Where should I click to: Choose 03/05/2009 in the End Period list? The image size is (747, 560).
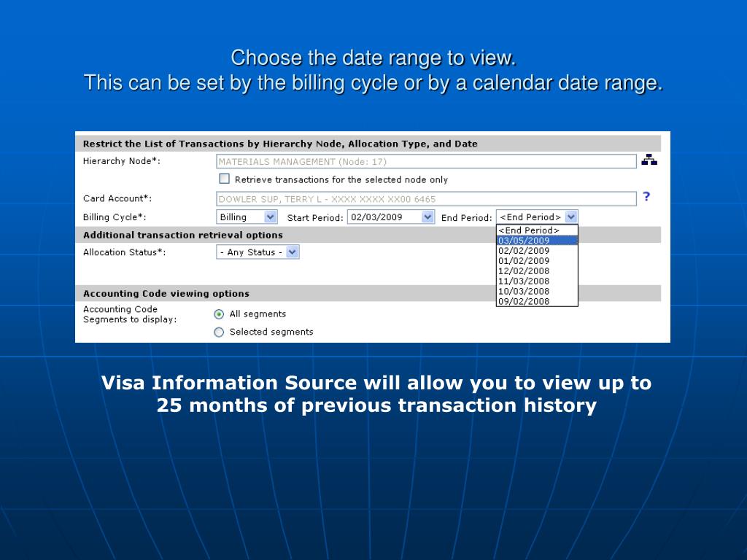(x=537, y=241)
